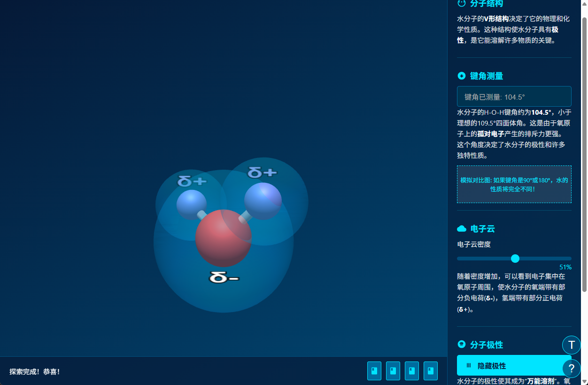The width and height of the screenshot is (588, 385).
Task: Select the rightmost bookmark icon in bottom toolbar
Action: tap(430, 371)
